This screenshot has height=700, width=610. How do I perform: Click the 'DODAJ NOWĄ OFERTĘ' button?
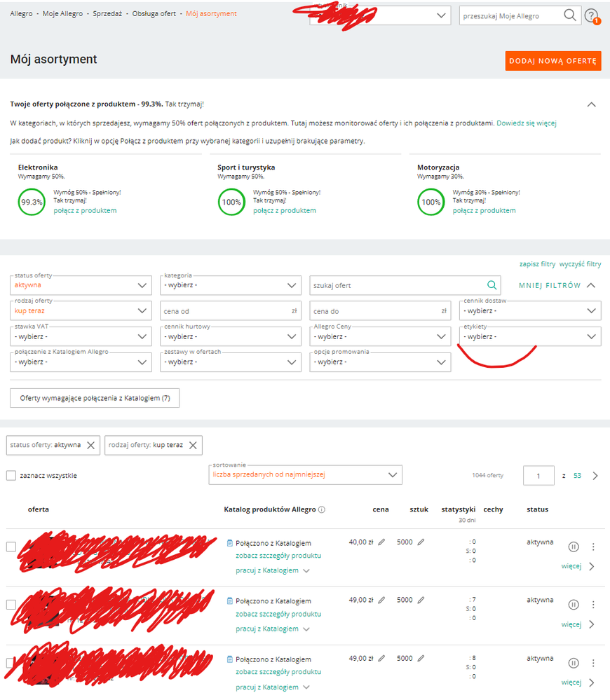[553, 61]
